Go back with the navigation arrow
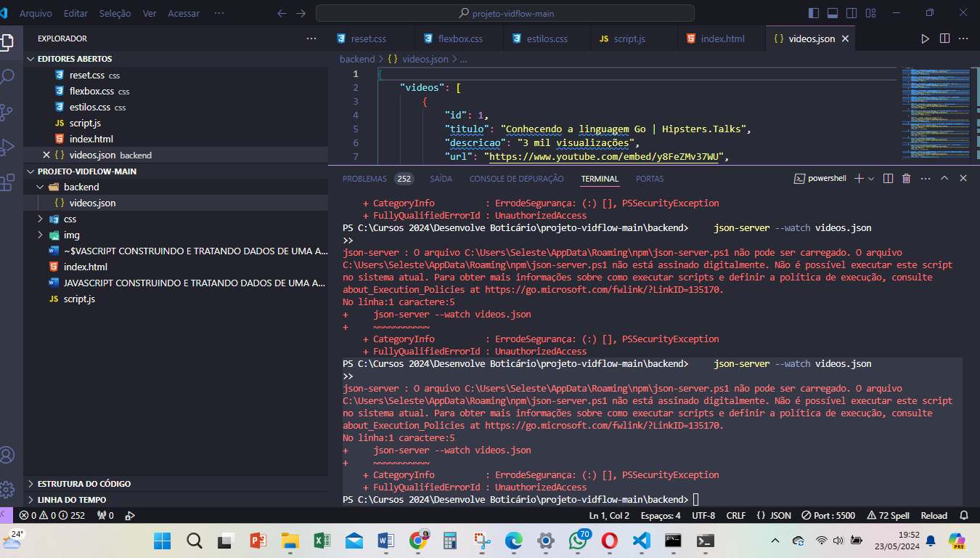Viewport: 980px width, 558px height. click(x=282, y=13)
